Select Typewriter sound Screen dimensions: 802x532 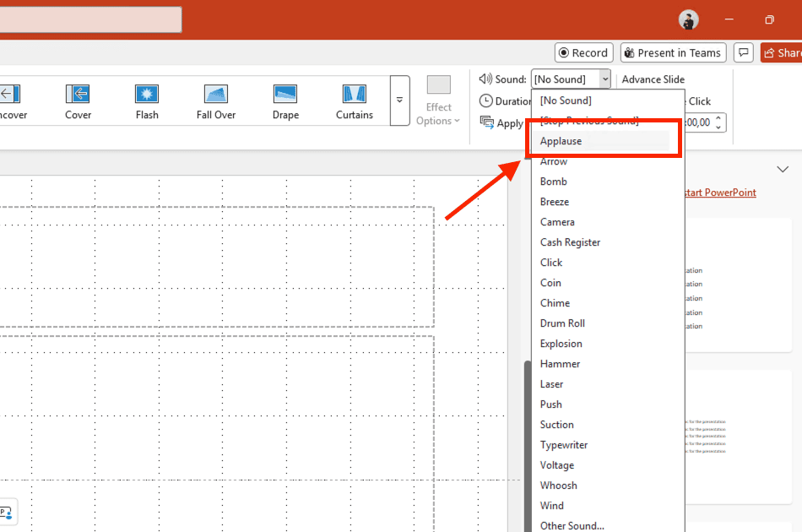coord(608,445)
